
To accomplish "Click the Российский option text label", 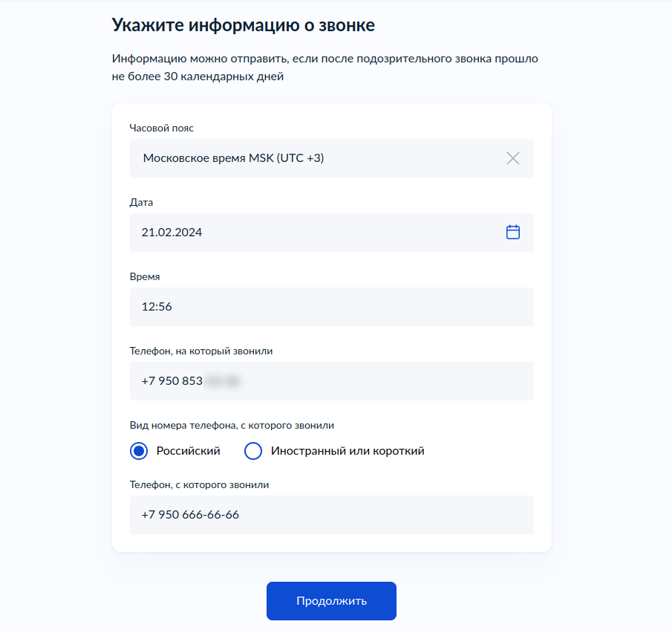I will (x=188, y=451).
